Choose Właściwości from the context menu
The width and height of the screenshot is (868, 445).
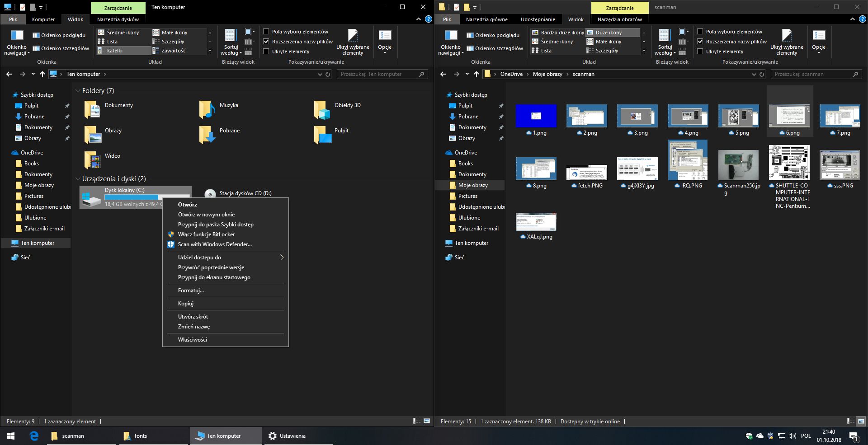193,340
